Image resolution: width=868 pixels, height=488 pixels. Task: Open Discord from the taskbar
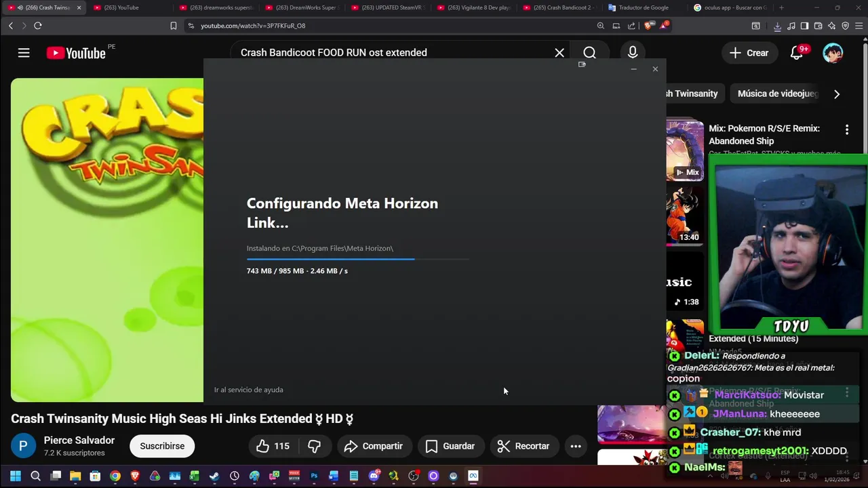click(375, 476)
